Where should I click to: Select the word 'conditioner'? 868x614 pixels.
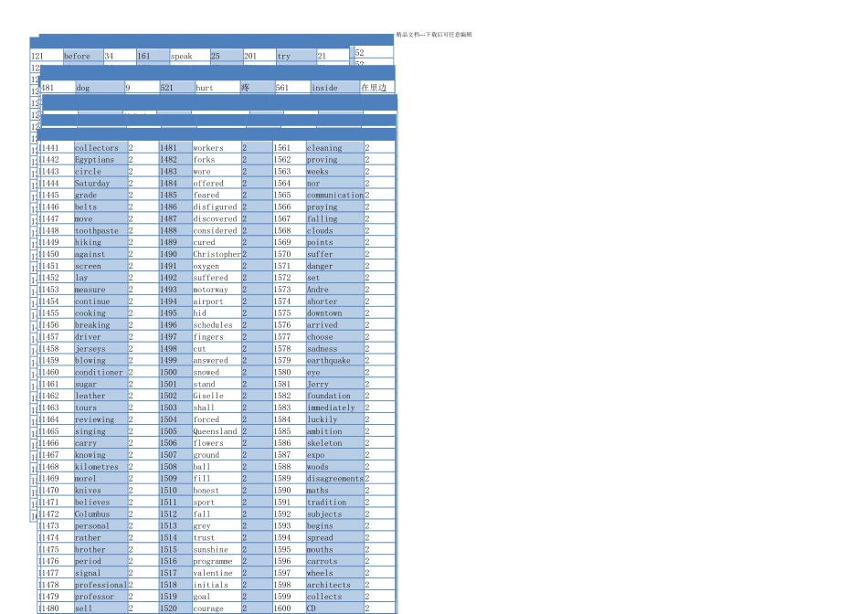coord(99,372)
